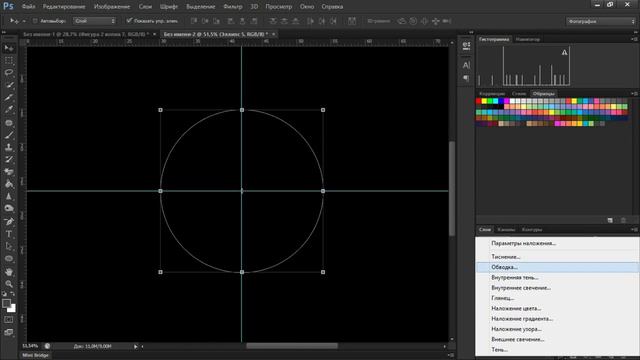The height and width of the screenshot is (360, 640).
Task: Open the Слои panel options menu
Action: (634, 229)
